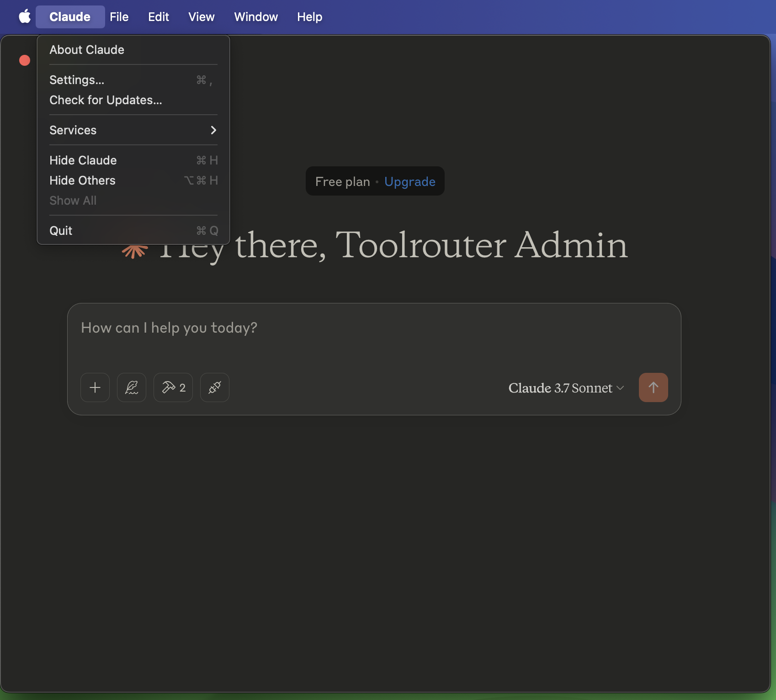
Task: Click the 'Toolrouter Admin' greeting text
Action: (x=482, y=245)
